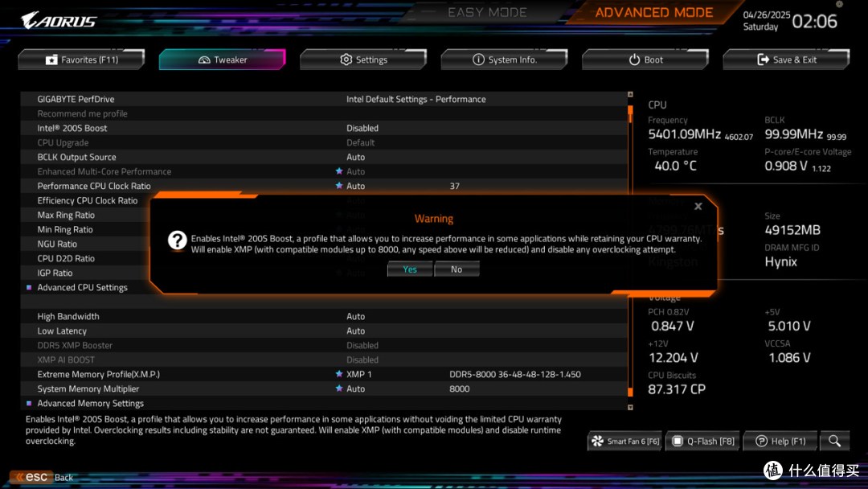Confirm the warning with Yes
Viewport: 868px width, 489px height.
tap(410, 269)
